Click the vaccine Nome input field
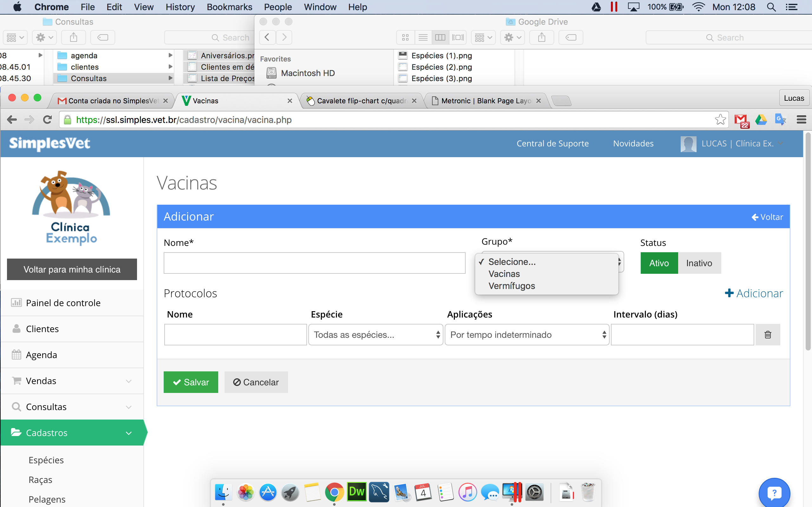Viewport: 812px width, 507px height. click(x=314, y=263)
